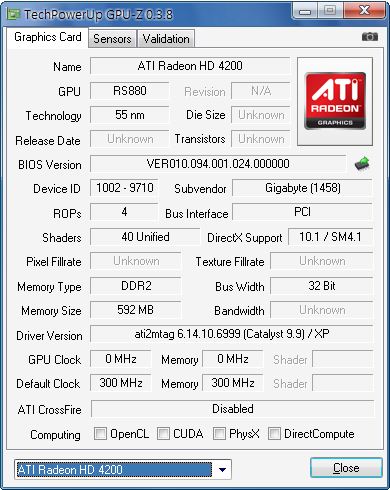The image size is (390, 490).
Task: Click the camera screenshot icon
Action: (x=370, y=36)
